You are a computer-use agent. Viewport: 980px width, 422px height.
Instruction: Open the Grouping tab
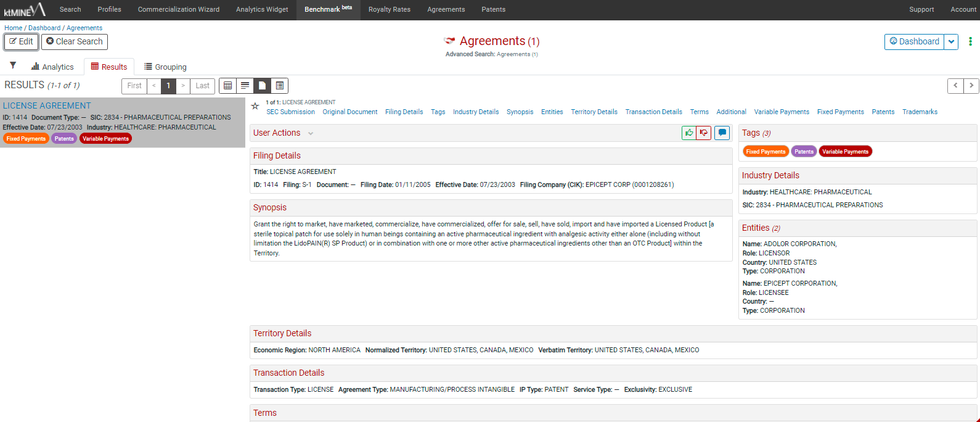click(x=165, y=67)
